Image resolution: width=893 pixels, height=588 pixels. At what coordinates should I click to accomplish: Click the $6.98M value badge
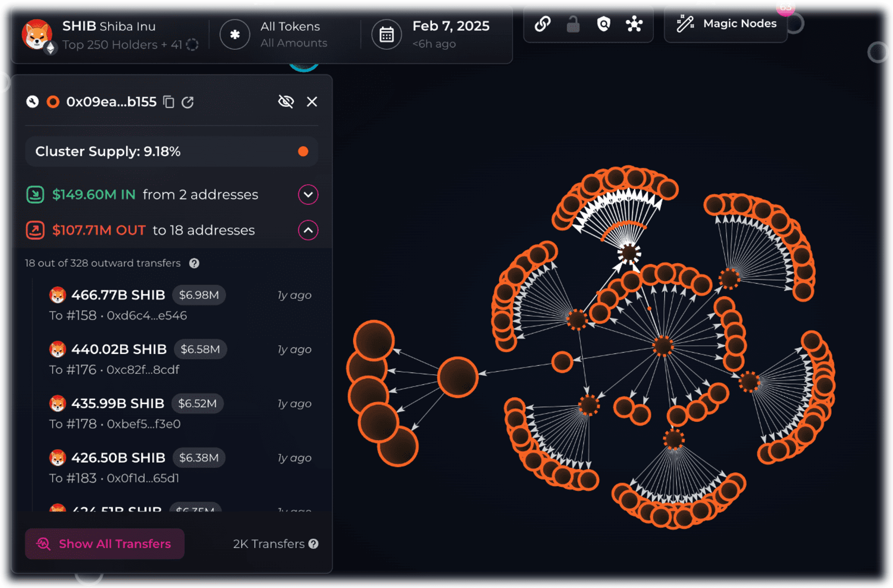point(199,295)
